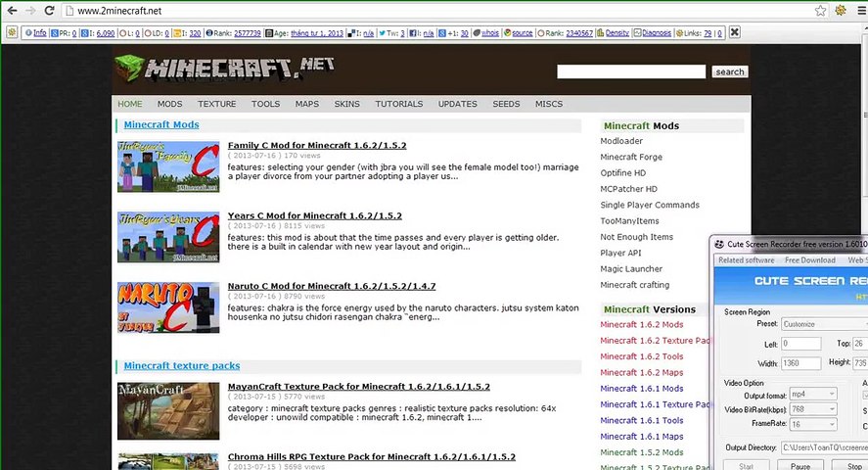This screenshot has width=868, height=470.
Task: Click the Info icon in the SEO bar
Action: 28,33
